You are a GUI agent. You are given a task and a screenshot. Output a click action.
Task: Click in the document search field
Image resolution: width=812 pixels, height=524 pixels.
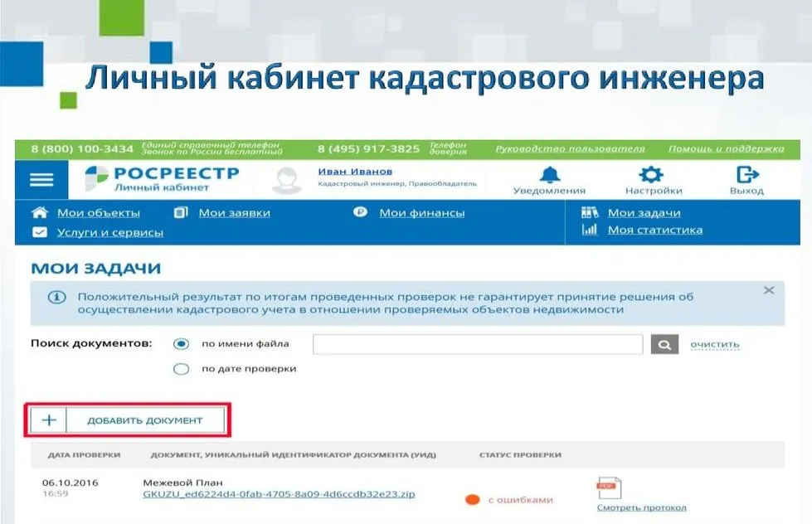pyautogui.click(x=477, y=345)
